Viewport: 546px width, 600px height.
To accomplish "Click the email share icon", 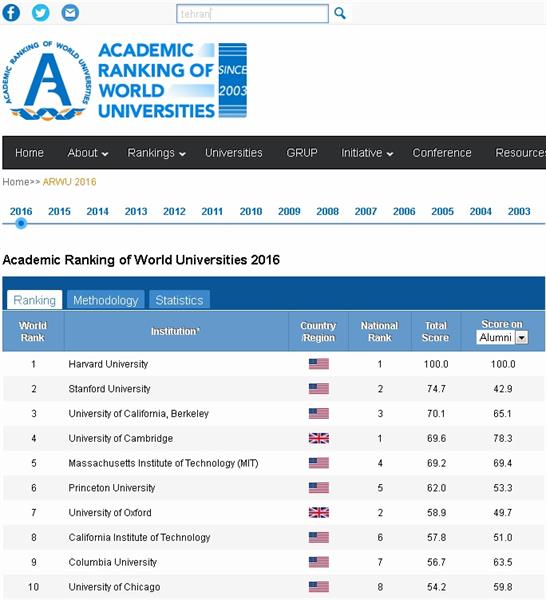I will click(x=70, y=13).
